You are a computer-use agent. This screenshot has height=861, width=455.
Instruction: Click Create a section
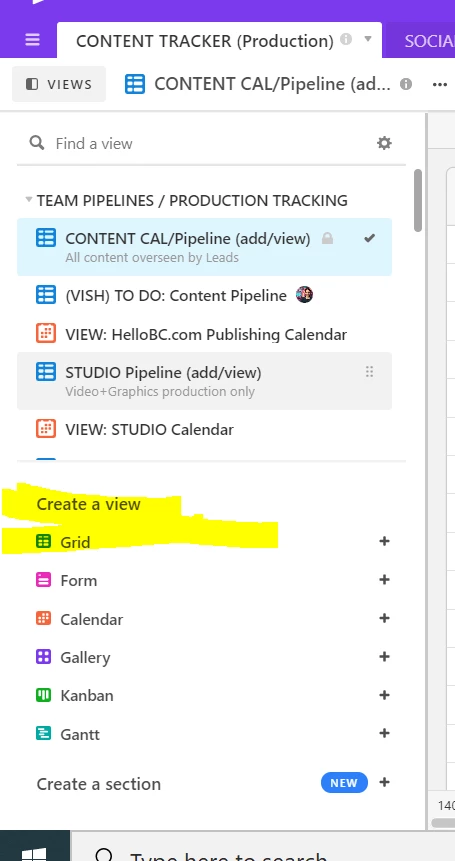pos(99,784)
